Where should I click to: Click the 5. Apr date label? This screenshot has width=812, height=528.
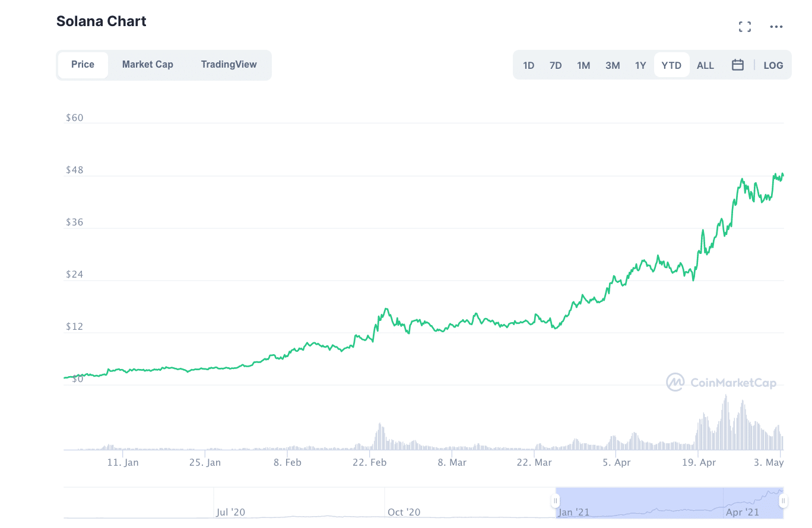[x=617, y=462]
